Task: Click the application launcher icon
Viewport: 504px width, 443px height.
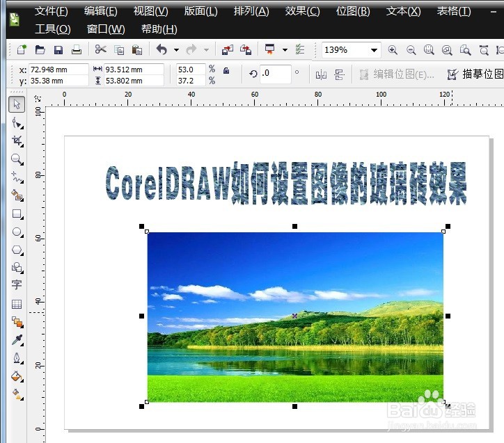Action: (269, 49)
